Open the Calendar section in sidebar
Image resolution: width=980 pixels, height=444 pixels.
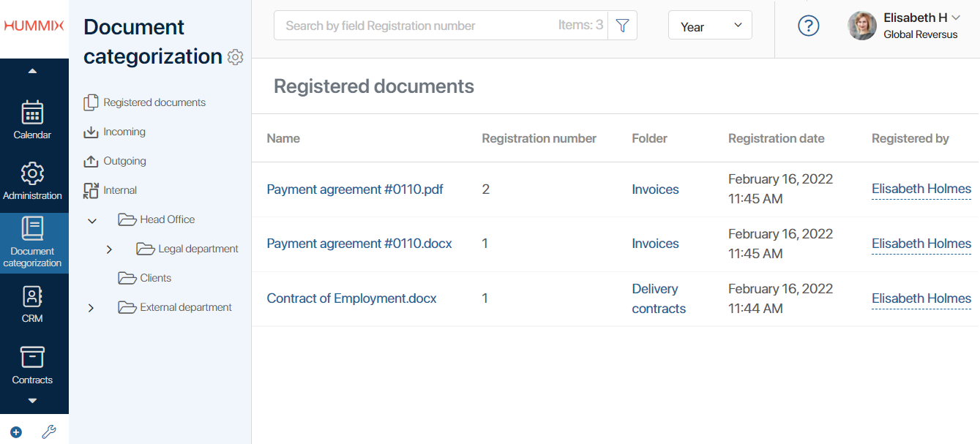tap(32, 121)
